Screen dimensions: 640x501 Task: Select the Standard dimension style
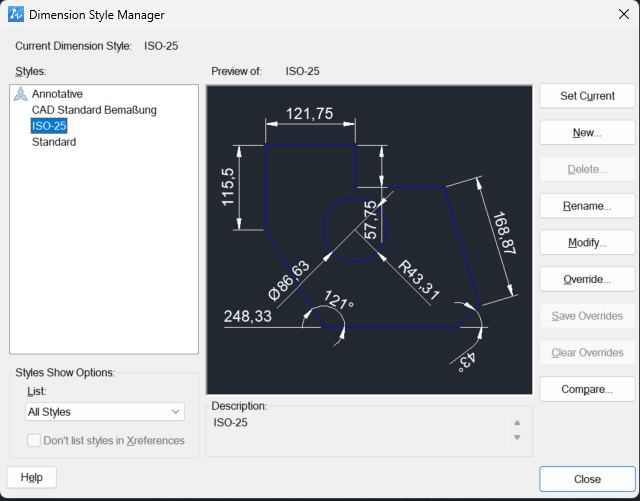coord(54,142)
